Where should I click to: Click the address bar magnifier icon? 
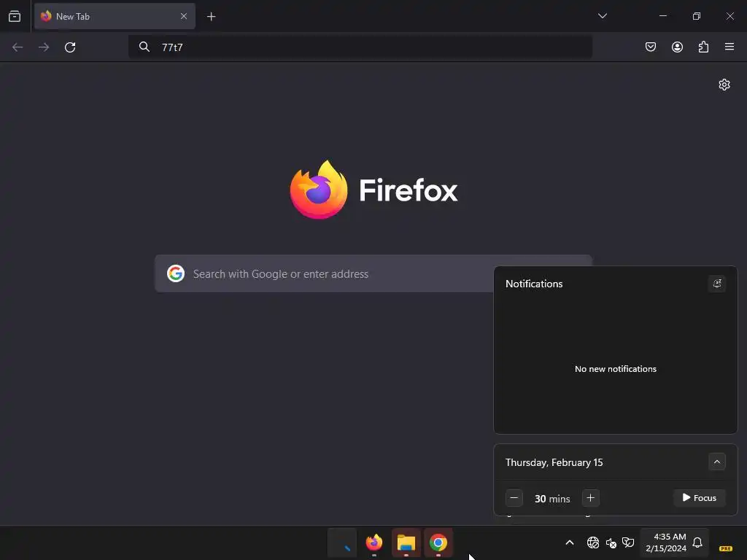(x=144, y=47)
